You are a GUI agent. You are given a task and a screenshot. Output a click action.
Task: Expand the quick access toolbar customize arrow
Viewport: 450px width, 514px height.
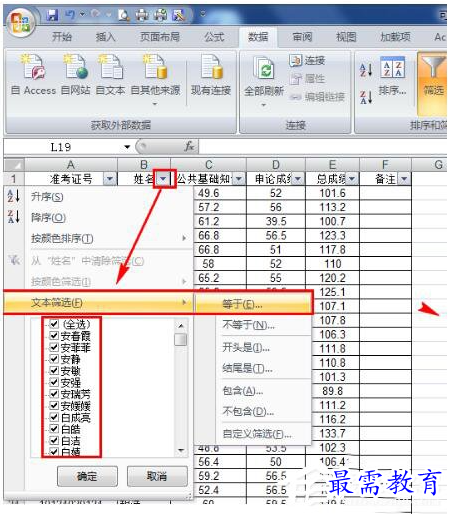[x=203, y=14]
